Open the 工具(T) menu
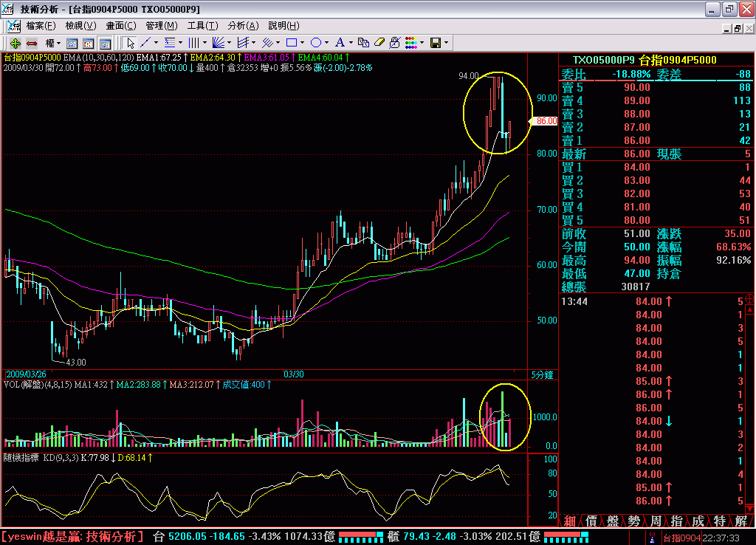This screenshot has width=756, height=545. click(x=202, y=26)
